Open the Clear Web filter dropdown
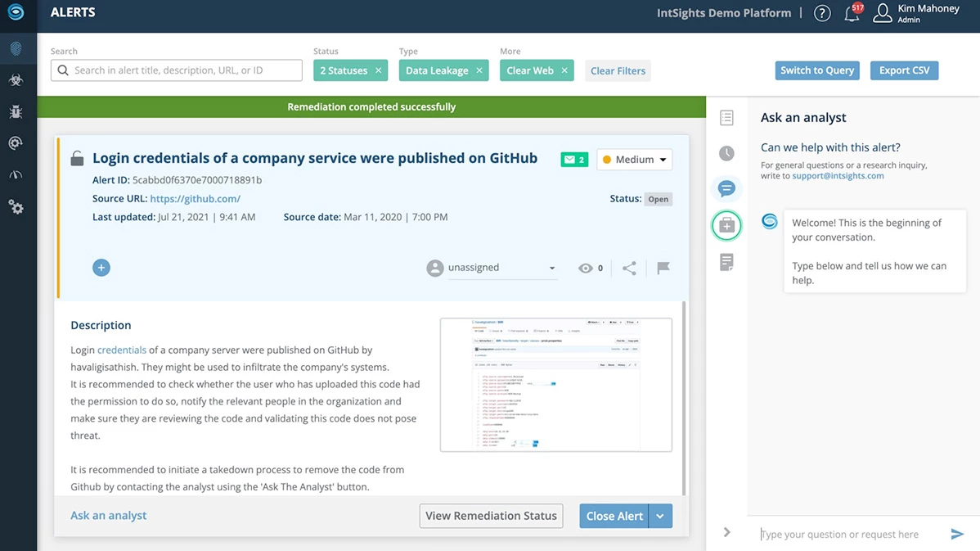This screenshot has height=551, width=980. (530, 70)
